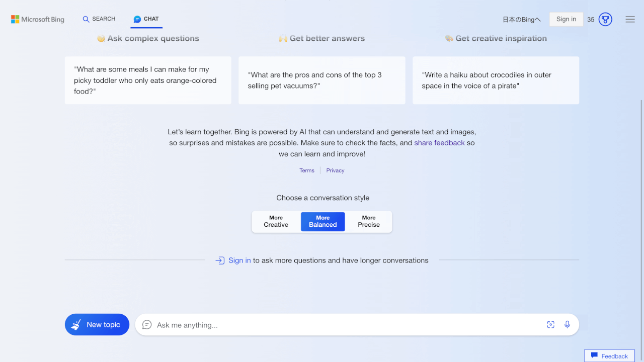The image size is (644, 362).
Task: Start a New topic
Action: pyautogui.click(x=97, y=325)
